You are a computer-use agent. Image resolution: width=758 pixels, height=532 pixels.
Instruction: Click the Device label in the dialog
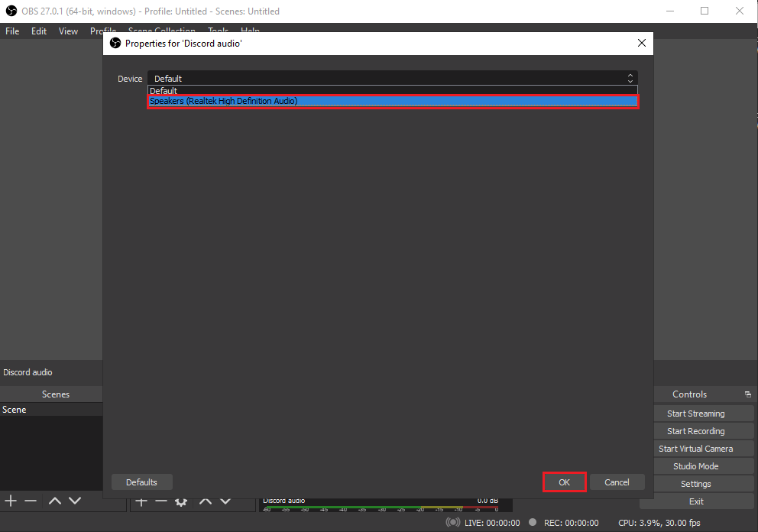[x=130, y=79]
